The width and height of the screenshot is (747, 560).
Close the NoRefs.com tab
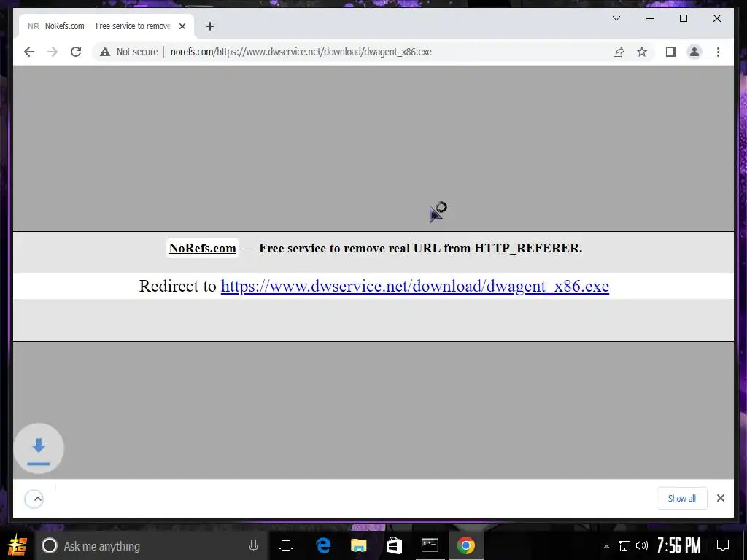tap(182, 26)
